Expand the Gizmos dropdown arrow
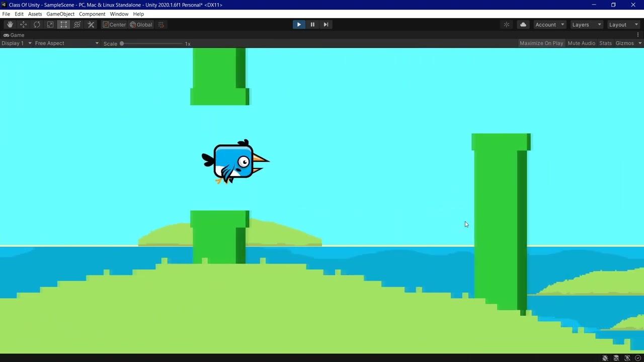The height and width of the screenshot is (362, 644). [640, 43]
